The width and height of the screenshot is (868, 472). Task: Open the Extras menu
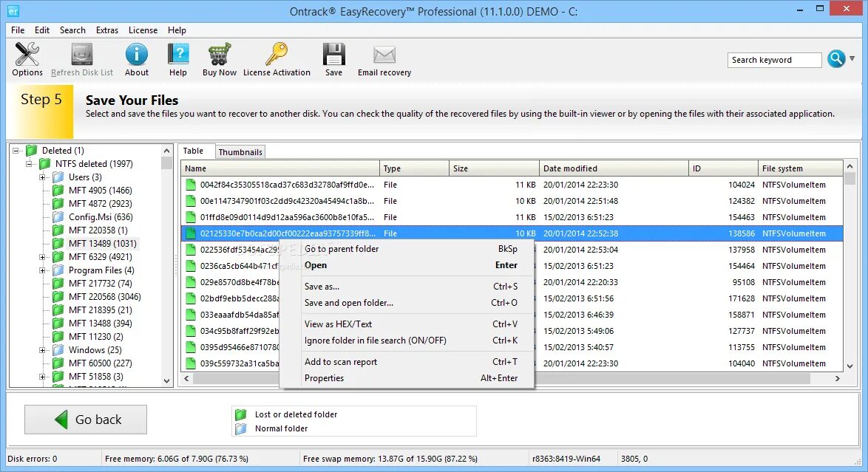[x=107, y=30]
